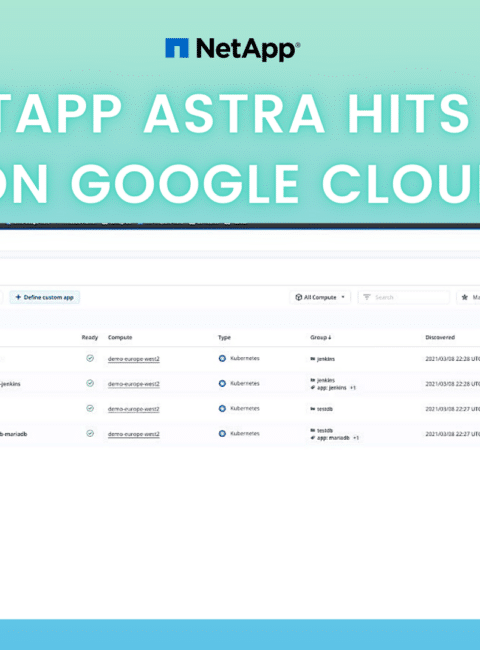Viewport: 480px width, 650px height.
Task: Click the NetApp logo in the banner
Action: pos(233,49)
